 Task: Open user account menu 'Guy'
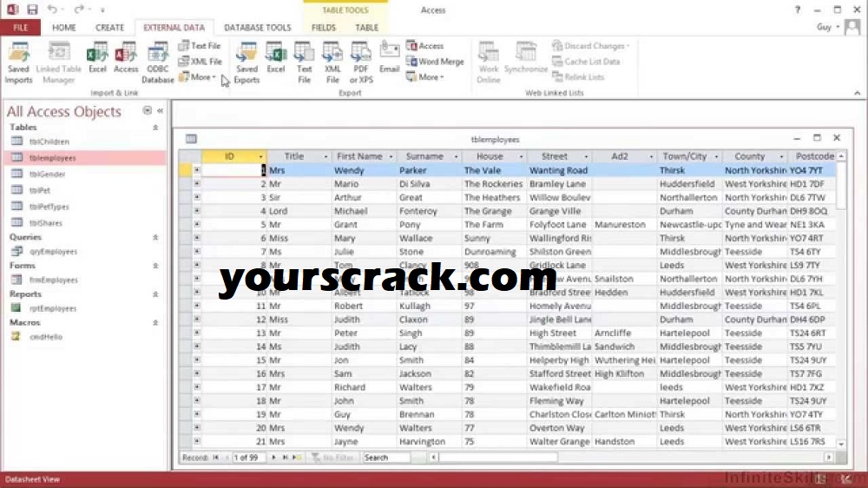point(827,27)
